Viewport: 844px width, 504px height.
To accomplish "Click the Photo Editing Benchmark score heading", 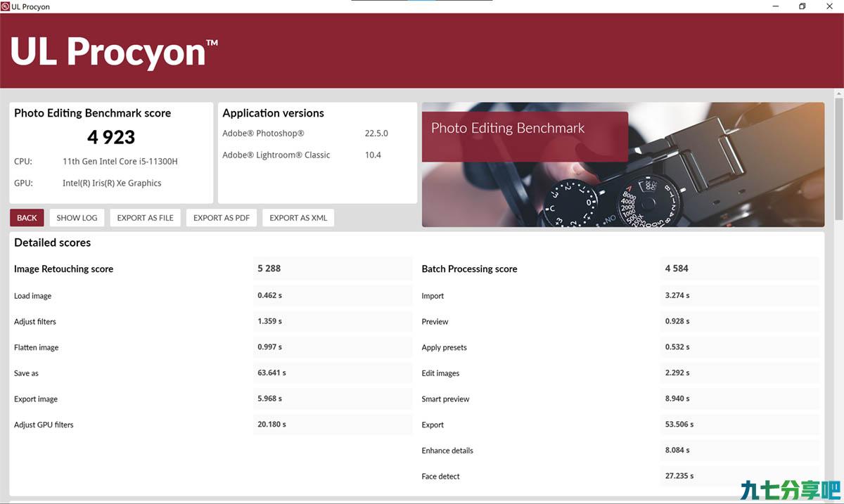I will [x=92, y=113].
